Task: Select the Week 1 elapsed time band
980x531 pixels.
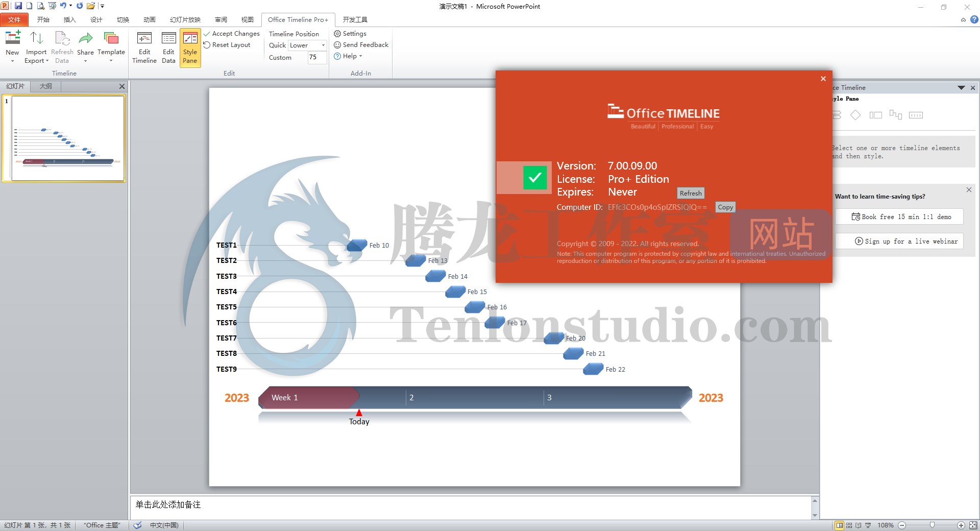Action: point(309,398)
